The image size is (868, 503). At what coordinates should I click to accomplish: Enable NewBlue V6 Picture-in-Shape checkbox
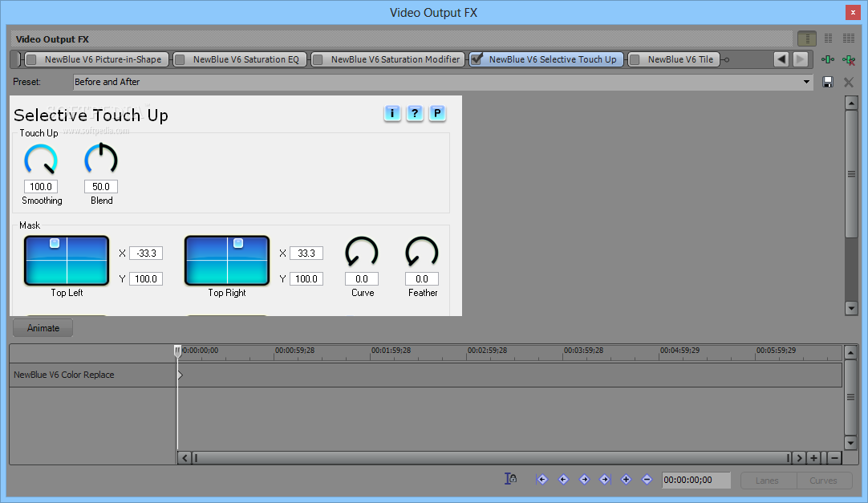31,59
